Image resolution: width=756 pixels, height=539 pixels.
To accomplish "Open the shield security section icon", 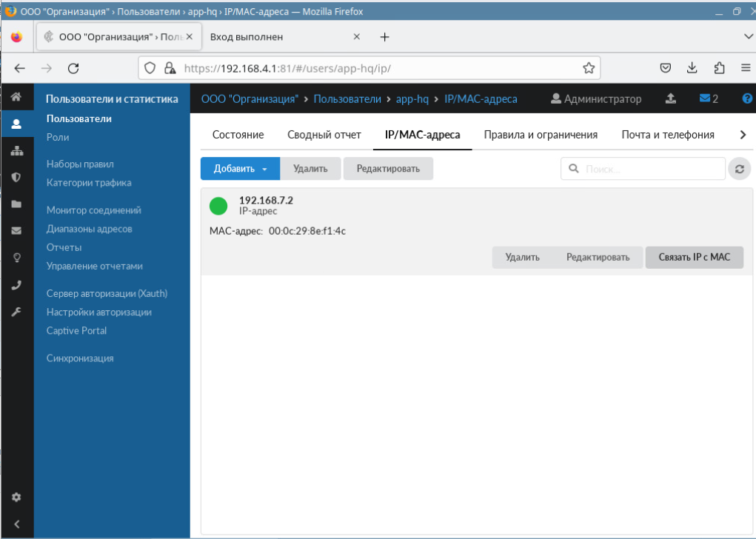I will pos(16,178).
